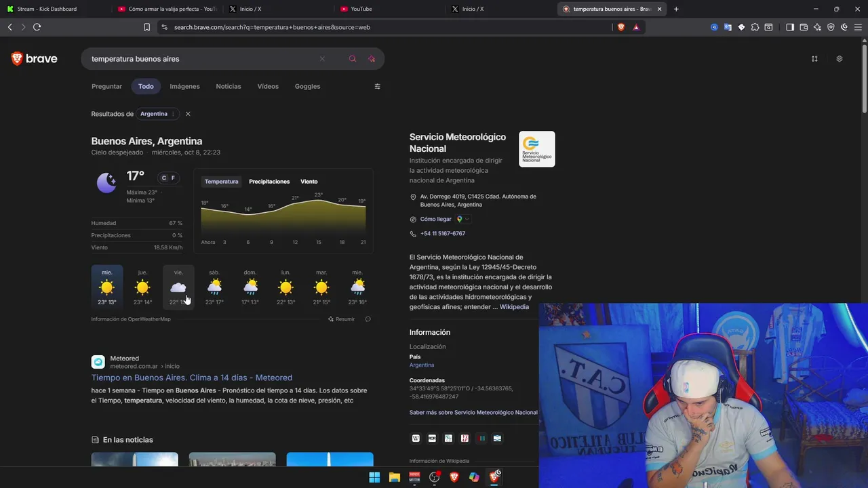868x488 pixels.
Task: Open the browser hamburger main menu
Action: coord(858,27)
